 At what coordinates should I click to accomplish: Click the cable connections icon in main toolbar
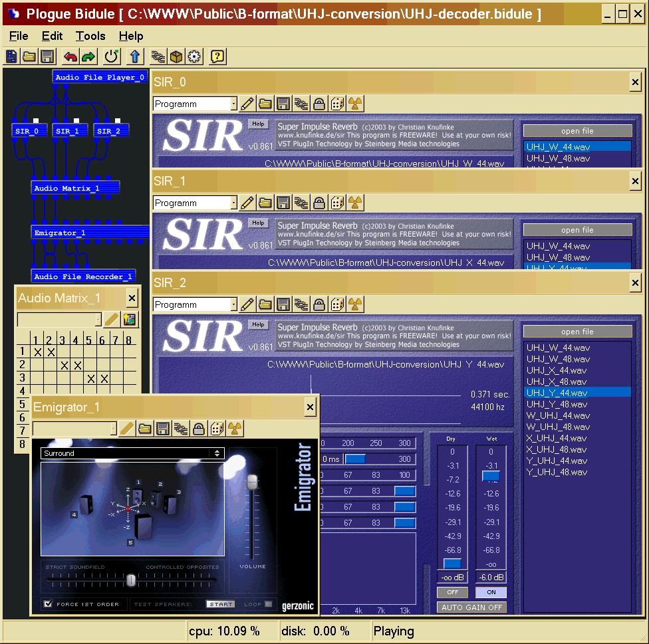(158, 56)
